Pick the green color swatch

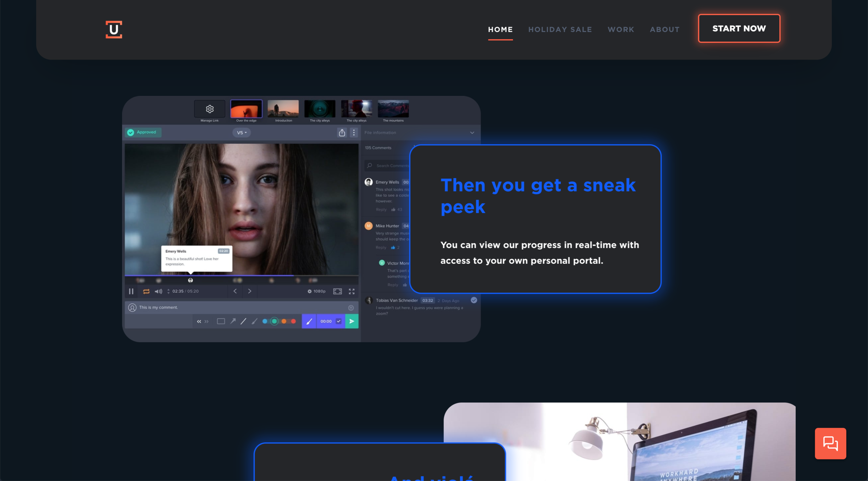click(274, 321)
